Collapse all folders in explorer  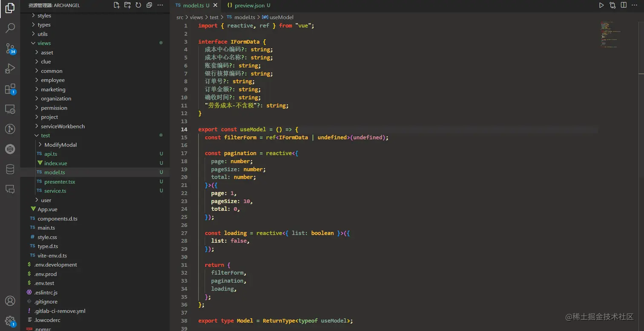pyautogui.click(x=149, y=5)
